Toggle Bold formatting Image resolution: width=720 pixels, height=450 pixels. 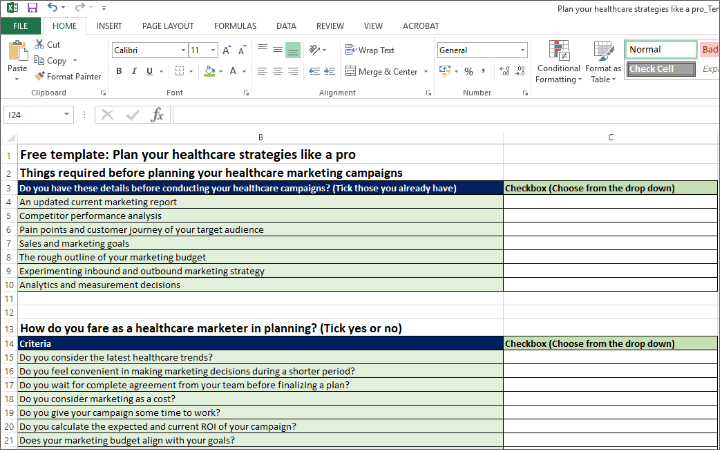pyautogui.click(x=119, y=71)
